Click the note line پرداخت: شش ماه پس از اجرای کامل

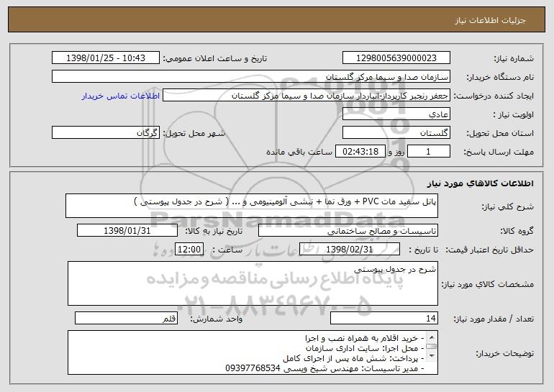(353, 358)
